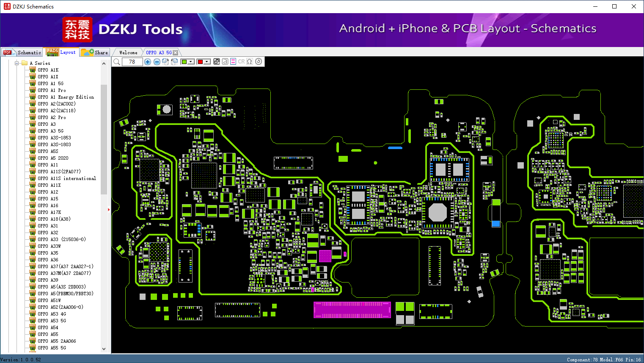Click the file icon beside OPPO A11
644x363 pixels.
pos(33,165)
